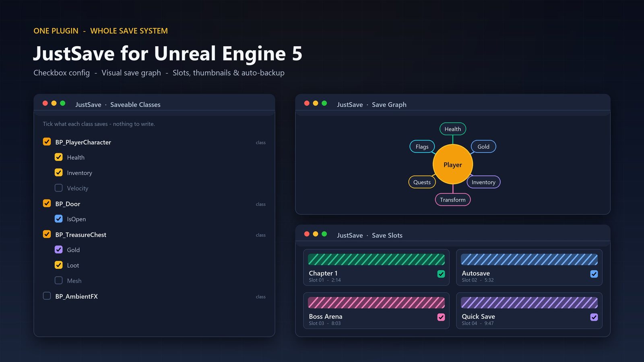
Task: Select the BP_PlayerCharacter class row label
Action: click(x=83, y=142)
